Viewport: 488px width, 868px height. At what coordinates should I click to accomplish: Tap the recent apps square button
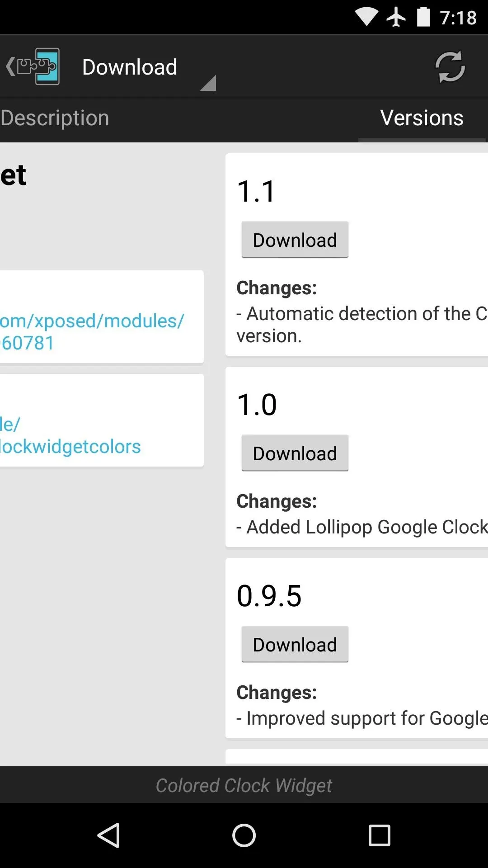pos(379,835)
